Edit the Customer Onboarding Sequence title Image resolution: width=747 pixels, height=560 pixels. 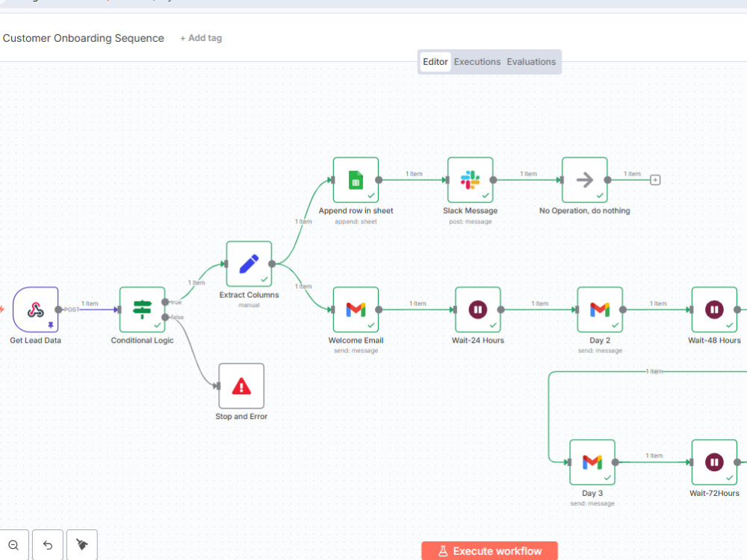tap(84, 38)
